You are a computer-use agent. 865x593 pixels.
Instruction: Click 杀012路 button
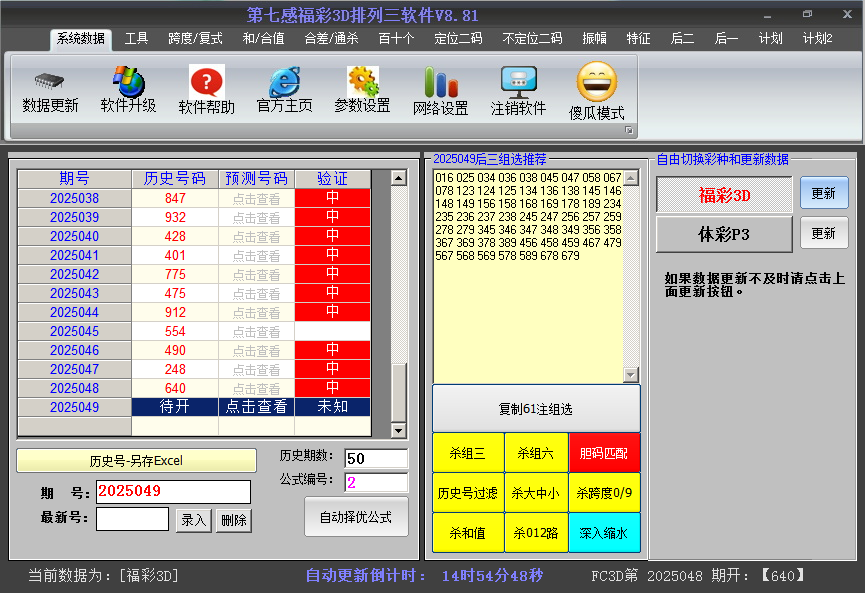click(536, 533)
